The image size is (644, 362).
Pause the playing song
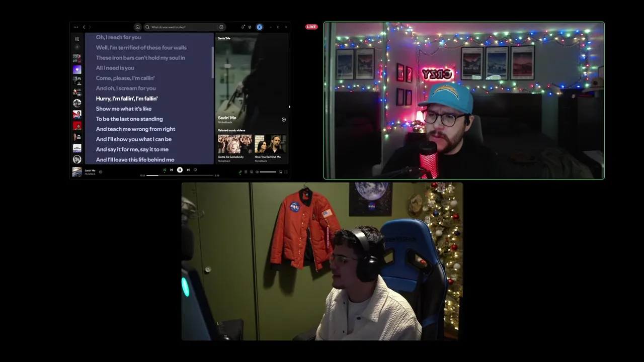point(180,170)
